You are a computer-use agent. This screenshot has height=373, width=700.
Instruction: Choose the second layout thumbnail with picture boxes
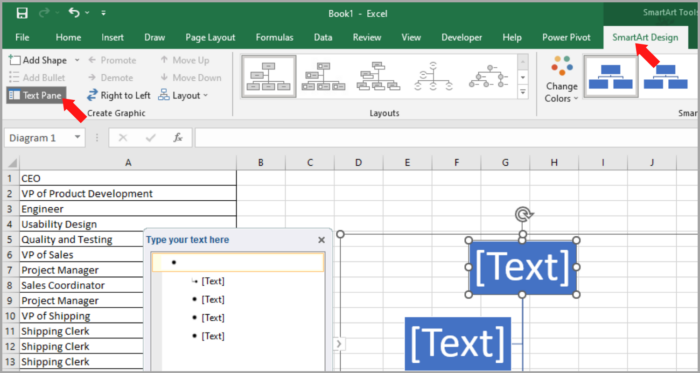(324, 77)
